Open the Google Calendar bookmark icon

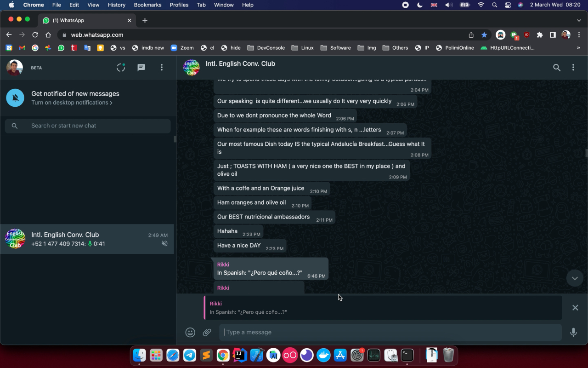pos(9,48)
